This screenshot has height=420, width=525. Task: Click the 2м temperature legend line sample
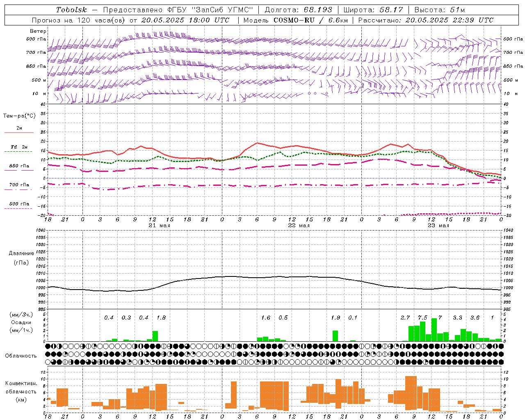19,133
